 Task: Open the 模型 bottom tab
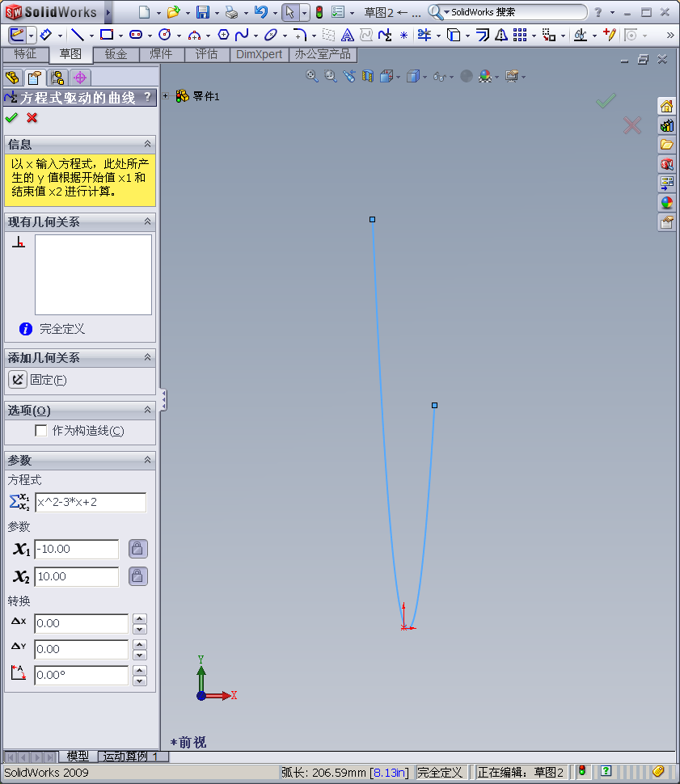point(78,757)
